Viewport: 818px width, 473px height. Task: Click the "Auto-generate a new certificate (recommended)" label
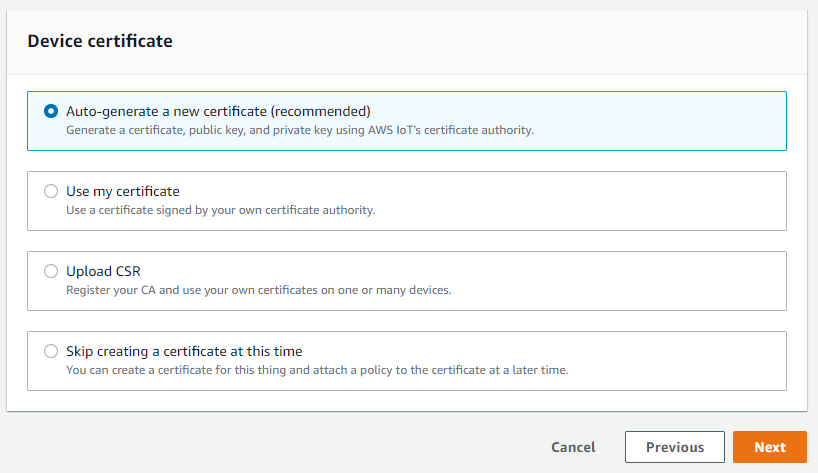218,112
